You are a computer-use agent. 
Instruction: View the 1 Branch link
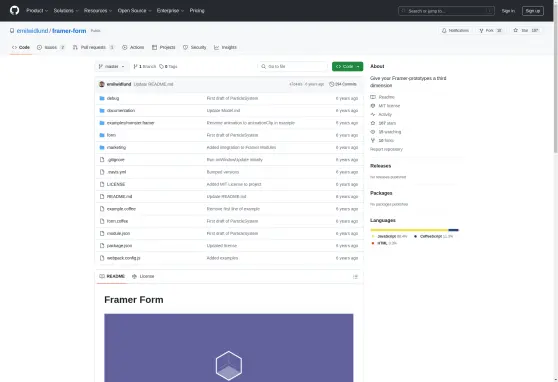click(x=145, y=67)
